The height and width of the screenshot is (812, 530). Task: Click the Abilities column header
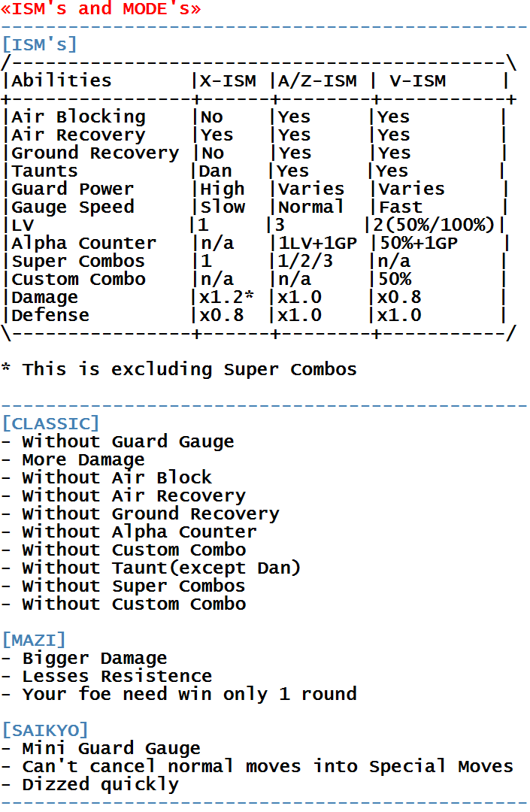[x=62, y=80]
